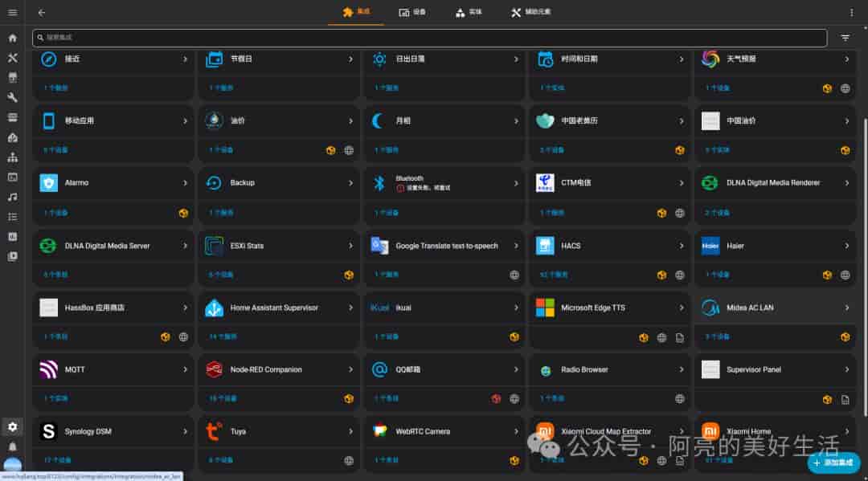
Task: Switch to the Integrations tab
Action: [x=356, y=12]
